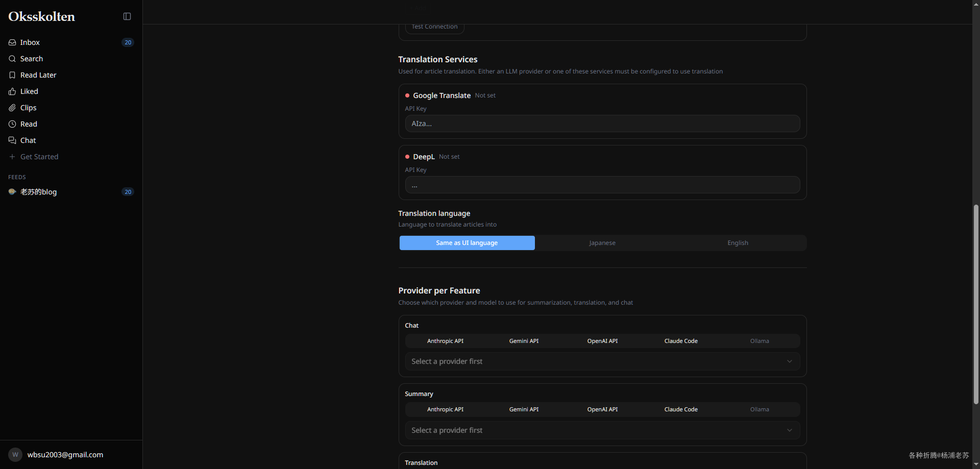Choose Ollama for Summary
Viewport: 980px width, 469px height.
[759, 409]
